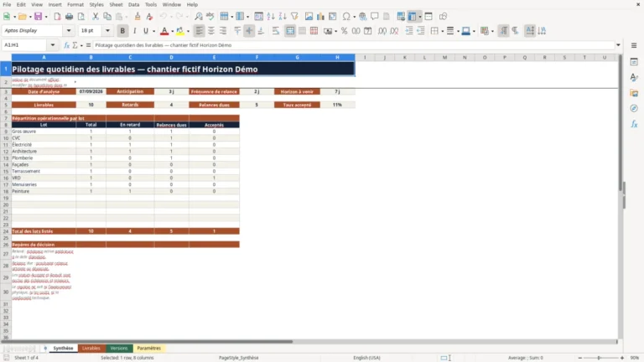The height and width of the screenshot is (362, 644).
Task: Toggle wrap text
Action: click(x=276, y=31)
